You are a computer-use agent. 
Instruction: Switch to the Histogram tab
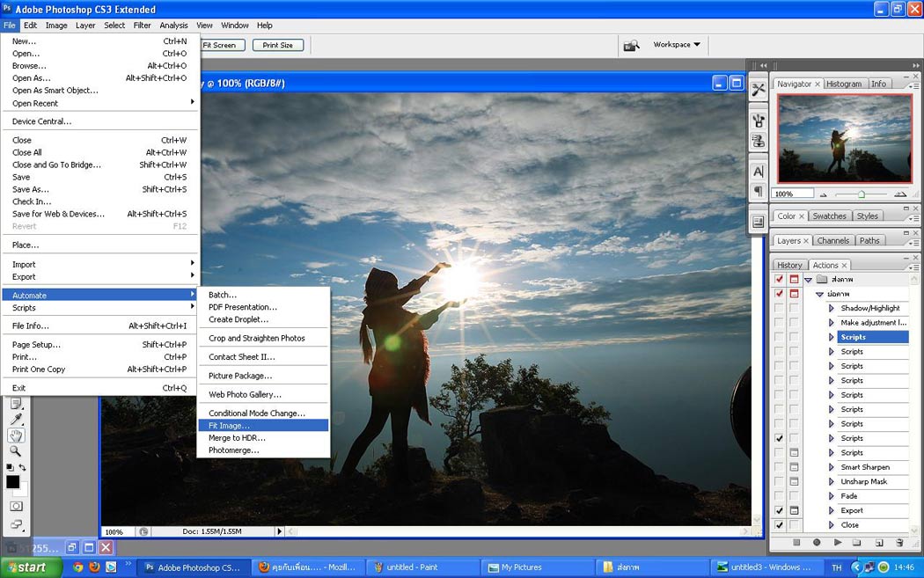click(x=843, y=84)
